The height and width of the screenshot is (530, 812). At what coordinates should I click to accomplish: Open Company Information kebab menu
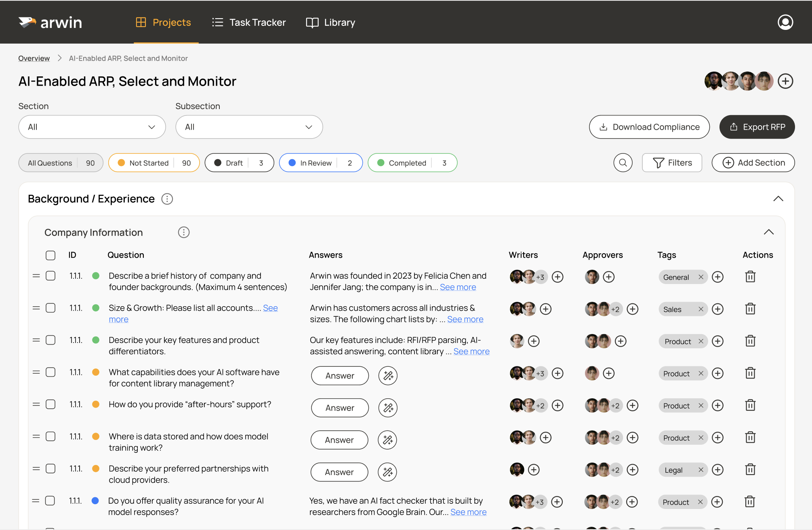pos(183,232)
